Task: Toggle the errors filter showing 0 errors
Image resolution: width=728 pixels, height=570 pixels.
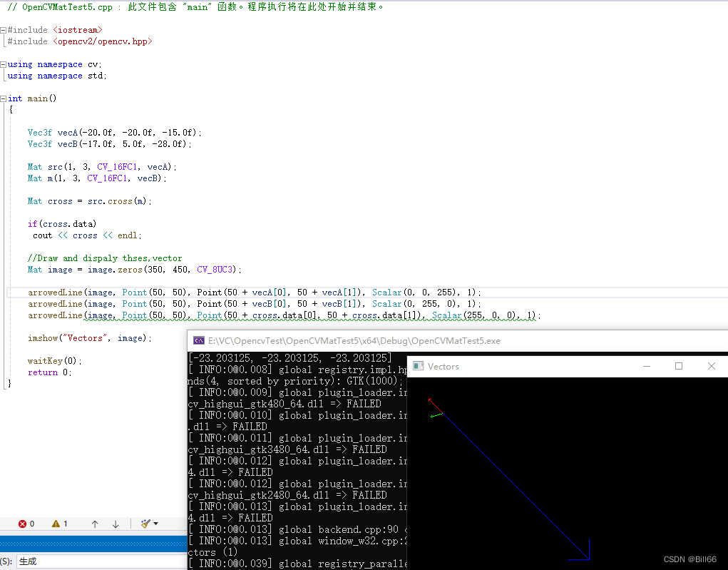Action: (x=27, y=523)
